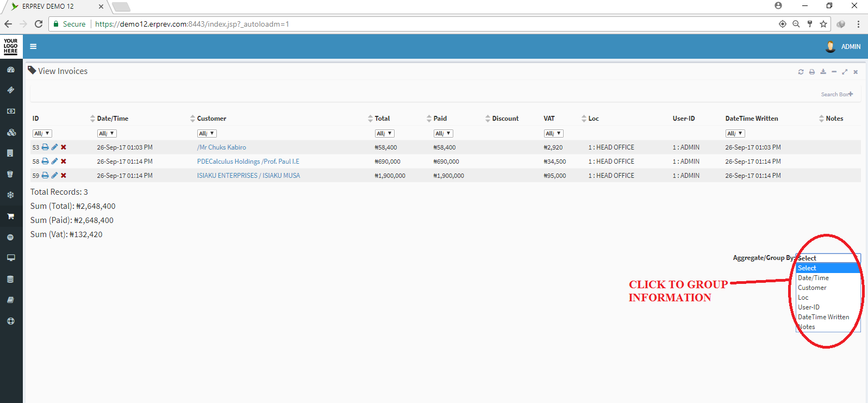Open the Paid column filter dropdown

click(x=443, y=133)
